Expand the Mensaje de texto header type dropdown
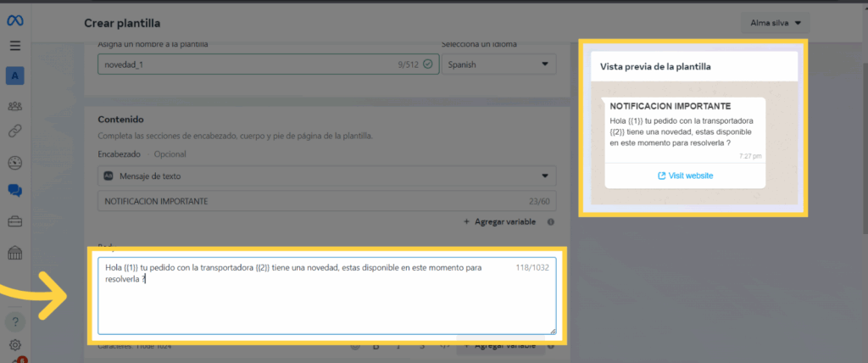 pos(327,176)
